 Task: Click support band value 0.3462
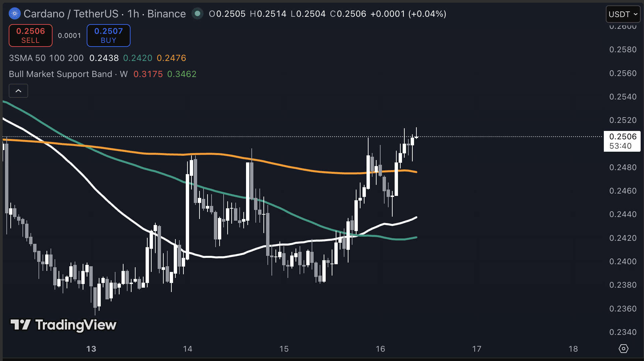coord(182,74)
